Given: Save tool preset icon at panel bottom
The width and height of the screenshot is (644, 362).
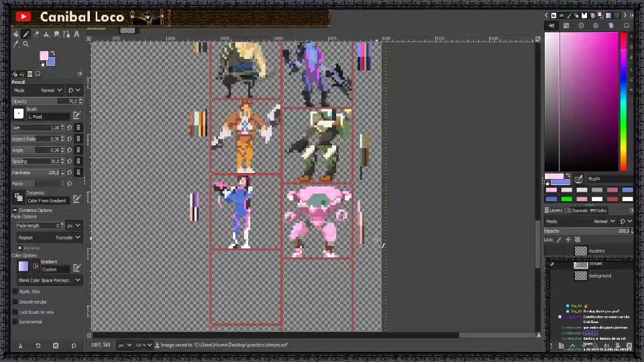Looking at the screenshot, I should coord(20,346).
